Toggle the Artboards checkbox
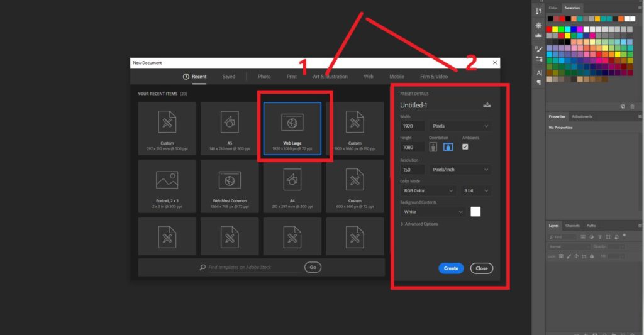This screenshot has height=335, width=644. (x=465, y=146)
